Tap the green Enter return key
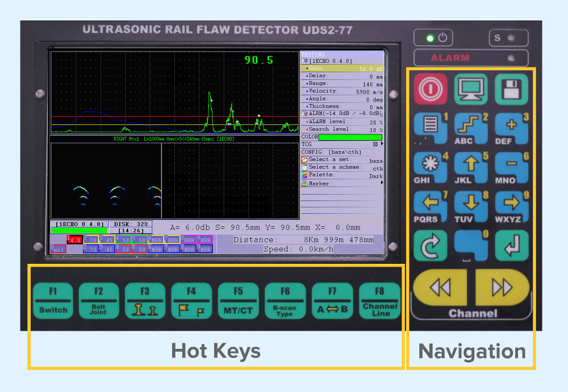 (511, 245)
